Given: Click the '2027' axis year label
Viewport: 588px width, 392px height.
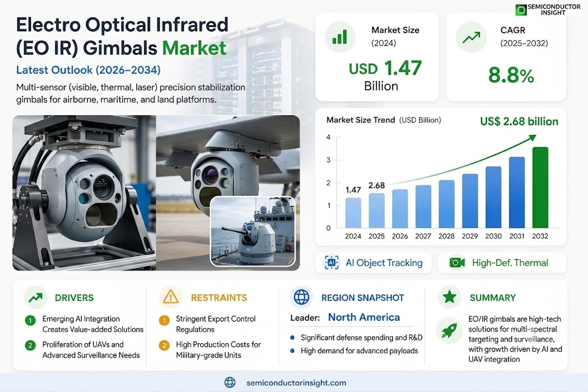Looking at the screenshot, I should coord(423,236).
